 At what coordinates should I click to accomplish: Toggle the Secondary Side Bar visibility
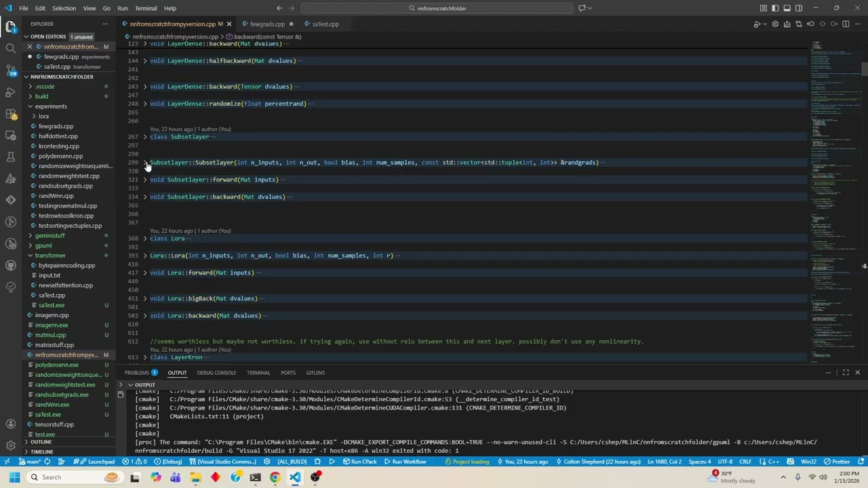click(x=799, y=8)
